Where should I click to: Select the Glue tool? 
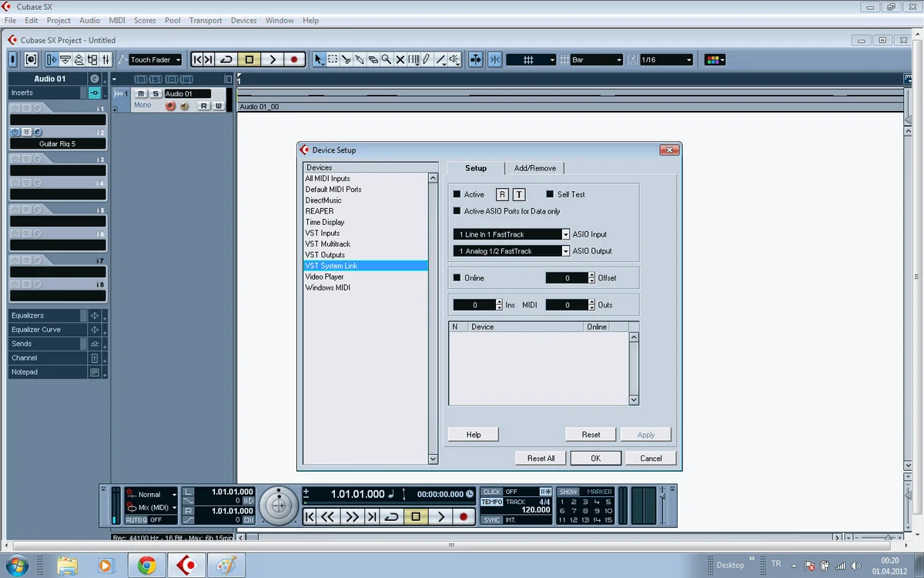coord(360,59)
